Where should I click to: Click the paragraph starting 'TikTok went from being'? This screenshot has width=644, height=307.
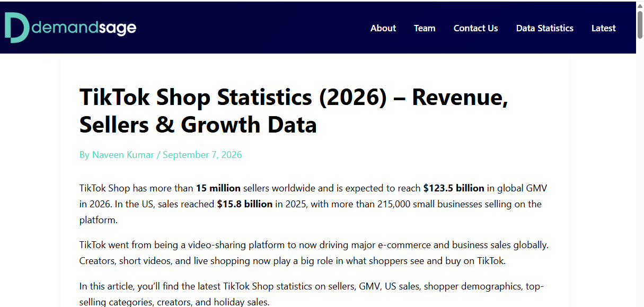314,253
